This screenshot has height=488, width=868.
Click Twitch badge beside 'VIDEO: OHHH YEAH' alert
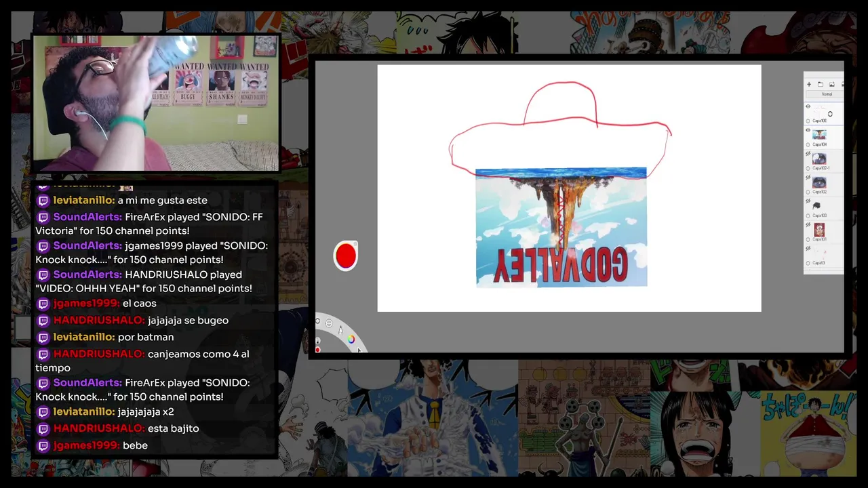pyautogui.click(x=43, y=274)
